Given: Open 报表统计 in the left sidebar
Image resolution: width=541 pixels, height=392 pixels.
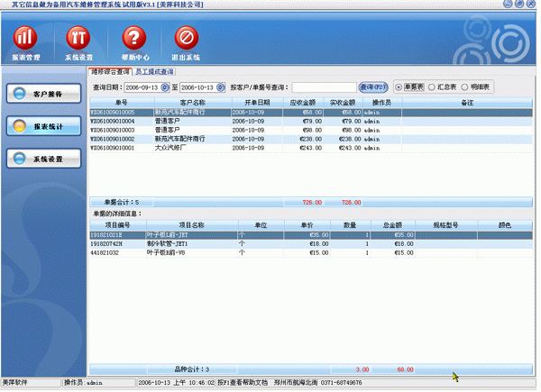Looking at the screenshot, I should click(x=41, y=126).
